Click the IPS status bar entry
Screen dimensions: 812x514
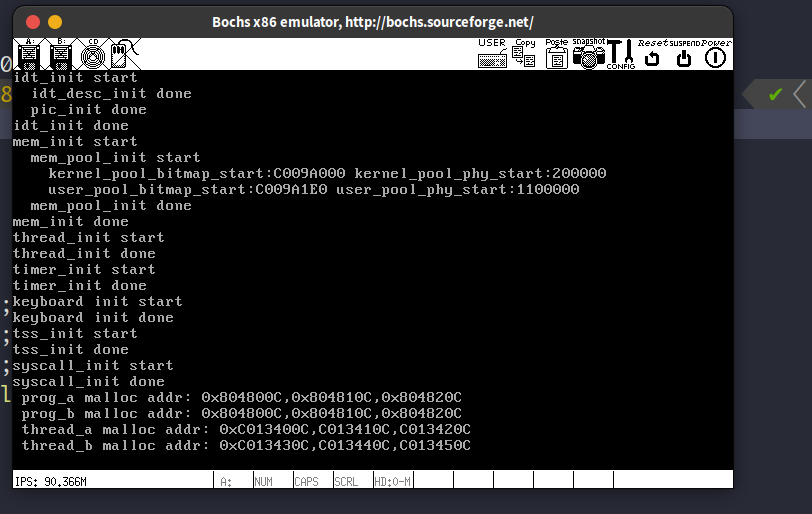click(x=51, y=481)
